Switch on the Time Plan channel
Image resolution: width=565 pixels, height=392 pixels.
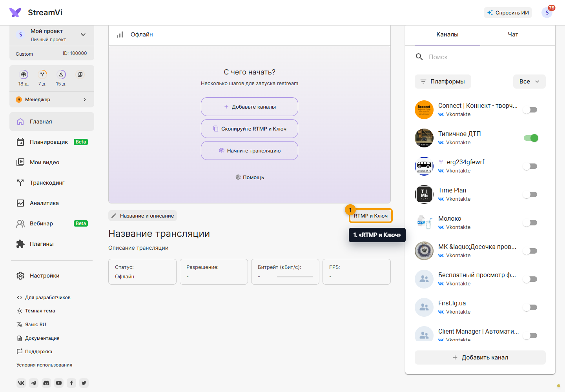tap(530, 194)
